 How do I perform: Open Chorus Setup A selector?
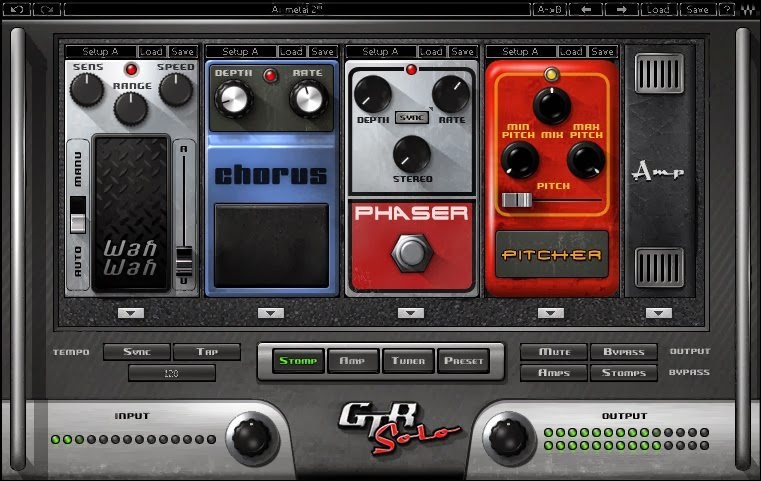point(241,51)
